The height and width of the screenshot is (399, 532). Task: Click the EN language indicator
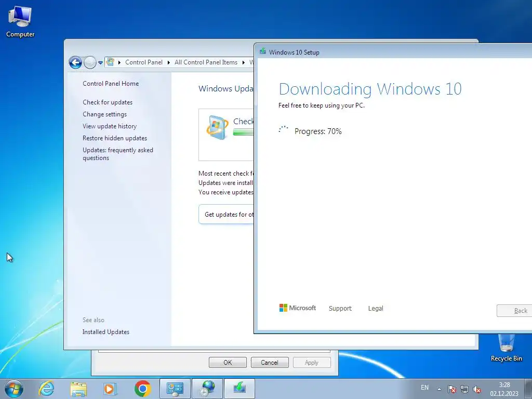[424, 388]
